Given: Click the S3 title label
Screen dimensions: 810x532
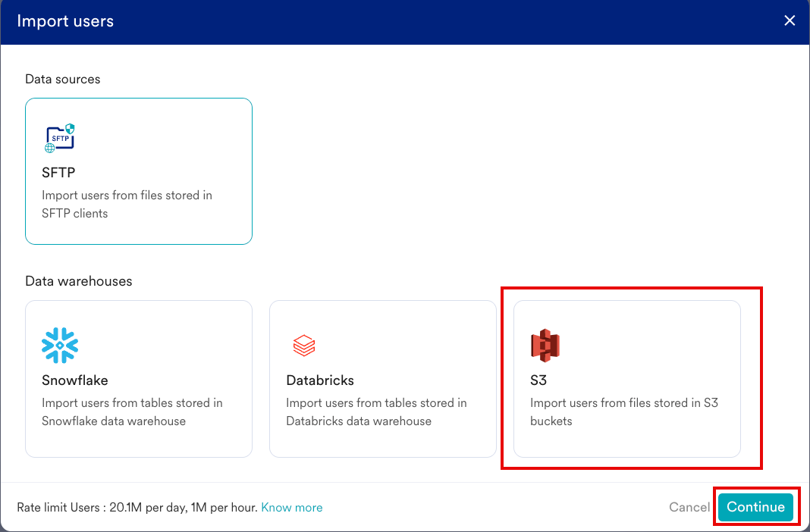Looking at the screenshot, I should (x=538, y=380).
